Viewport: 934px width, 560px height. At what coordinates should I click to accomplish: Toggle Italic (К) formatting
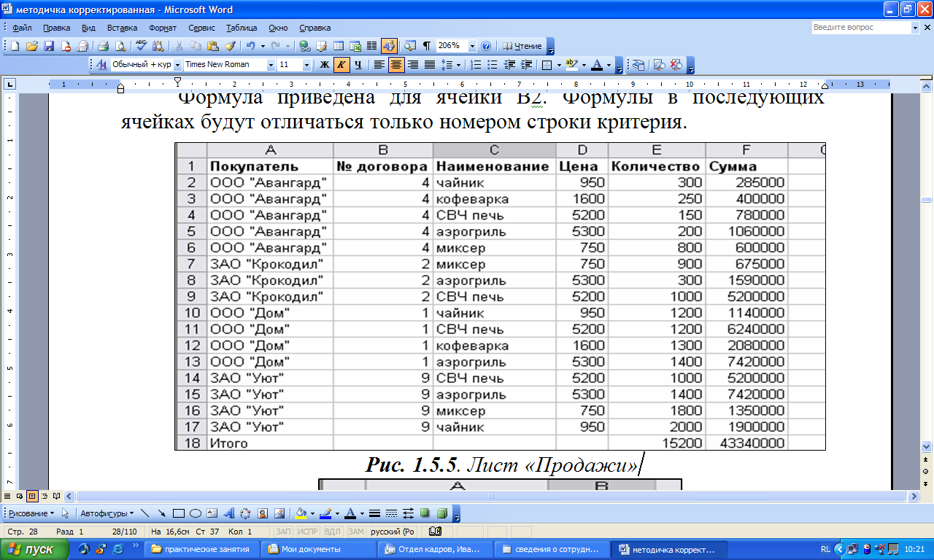341,65
